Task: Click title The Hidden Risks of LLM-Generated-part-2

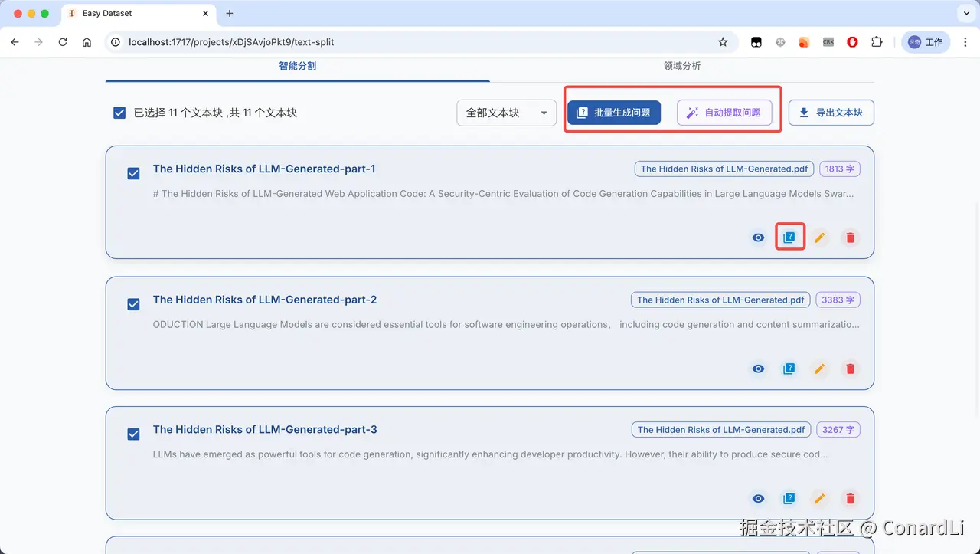Action: pos(265,300)
